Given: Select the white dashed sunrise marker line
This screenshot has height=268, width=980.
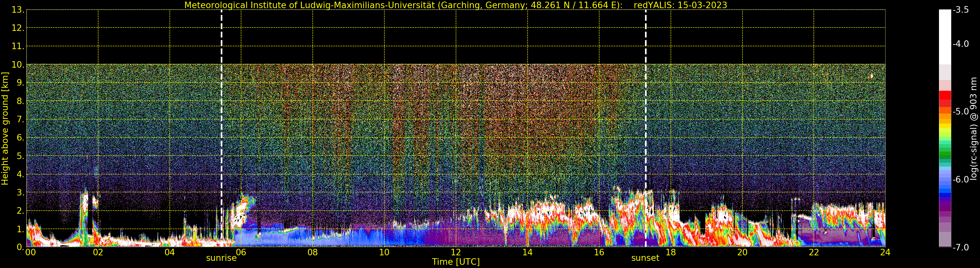Looking at the screenshot, I should 221,128.
